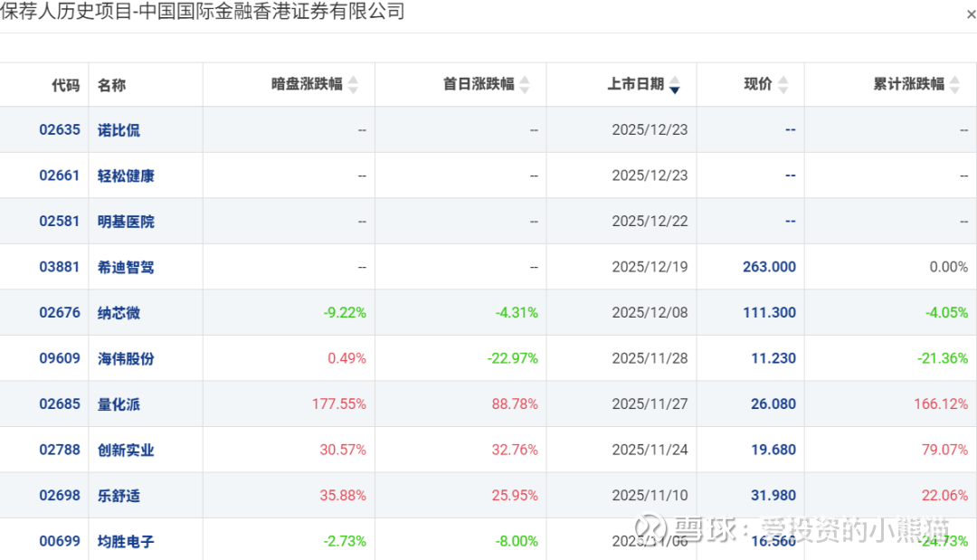Viewport: 977px width, 560px height.
Task: Select 首日涨跌幅 value -22.97%
Action: tap(512, 358)
